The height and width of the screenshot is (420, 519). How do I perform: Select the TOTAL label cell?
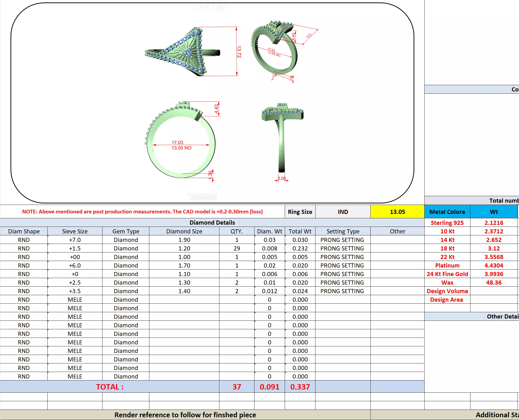(x=110, y=387)
